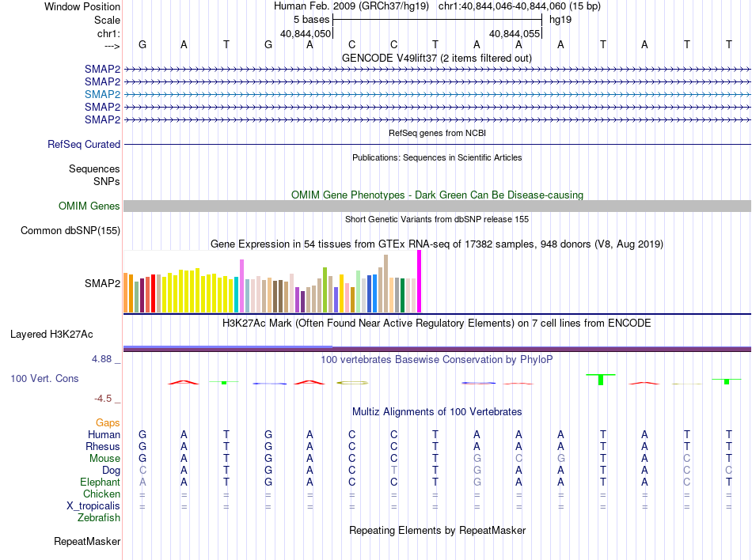This screenshot has height=560, width=752.
Task: Click SMAP2 label beside the GTEx bar chart
Action: [x=102, y=283]
